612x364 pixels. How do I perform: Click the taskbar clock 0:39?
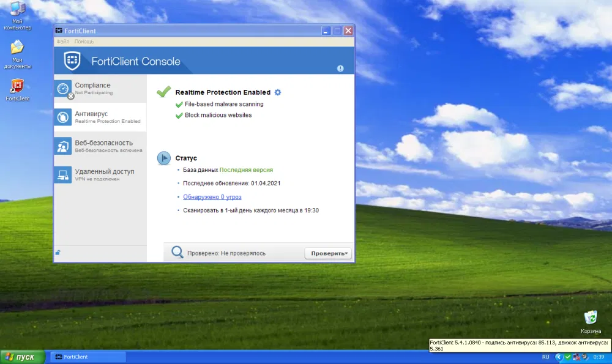click(x=599, y=357)
